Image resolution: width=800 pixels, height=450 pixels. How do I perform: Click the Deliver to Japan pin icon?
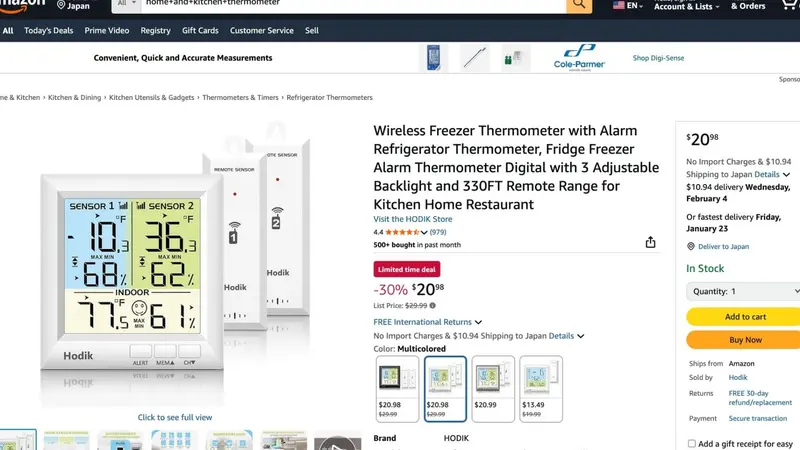tap(691, 246)
